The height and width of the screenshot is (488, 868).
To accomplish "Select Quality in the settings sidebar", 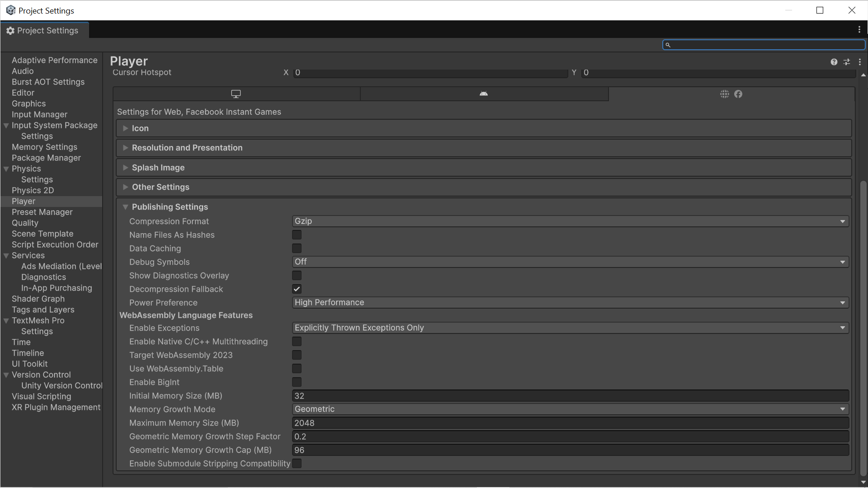I will click(x=25, y=223).
